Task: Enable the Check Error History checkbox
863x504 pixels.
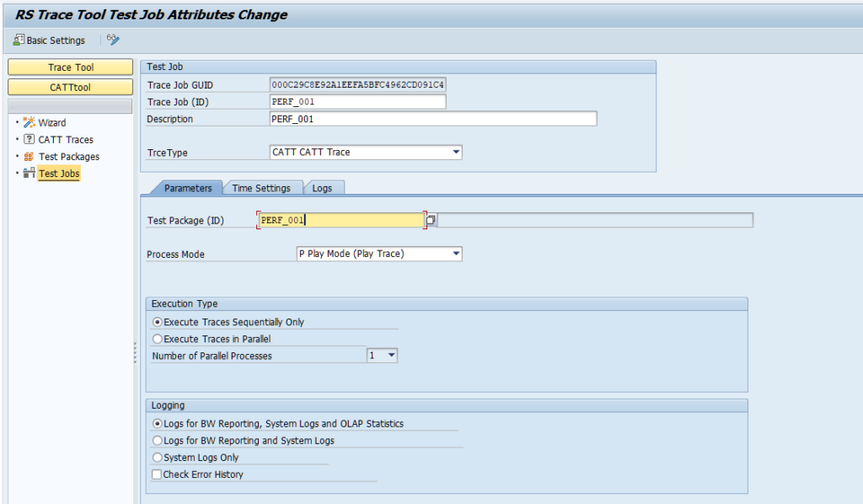Action: [157, 475]
